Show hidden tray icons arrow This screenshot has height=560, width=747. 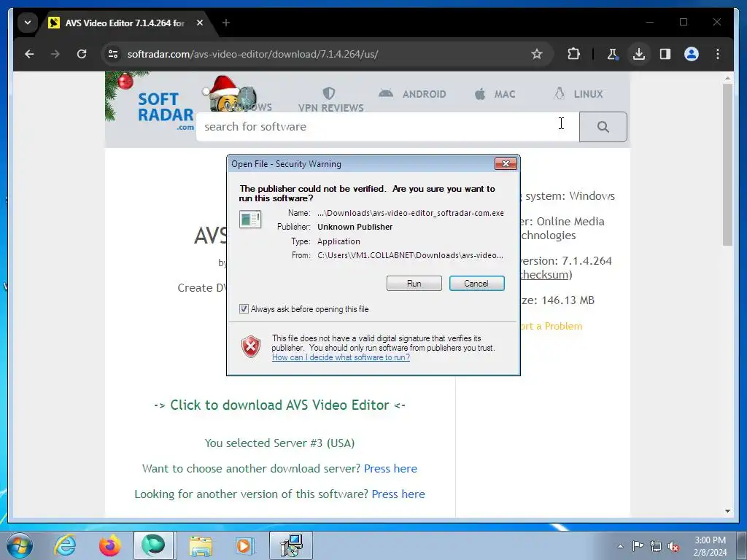(620, 546)
